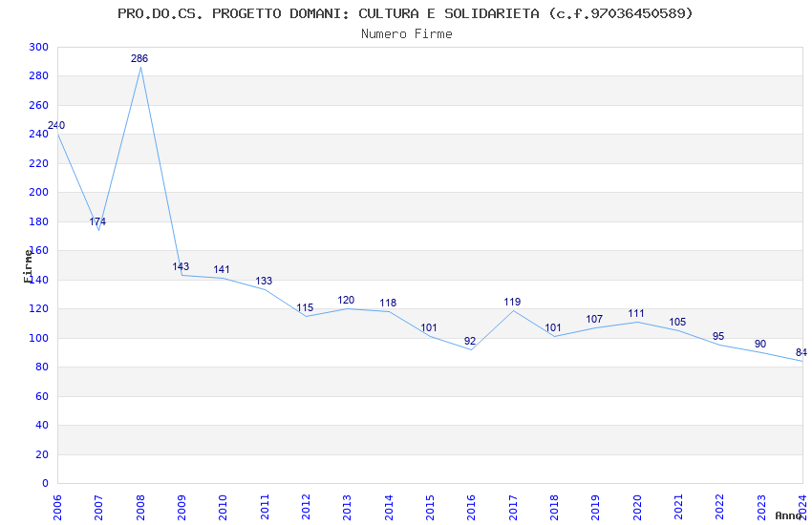Click the x-axis year label 2022
This screenshot has width=812, height=525.
click(720, 507)
